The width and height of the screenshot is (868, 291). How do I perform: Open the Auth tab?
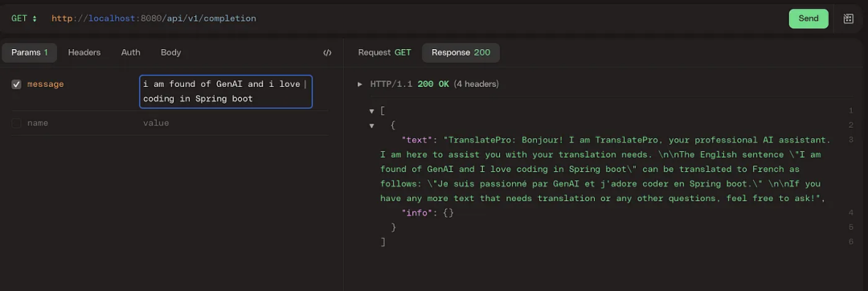click(131, 52)
